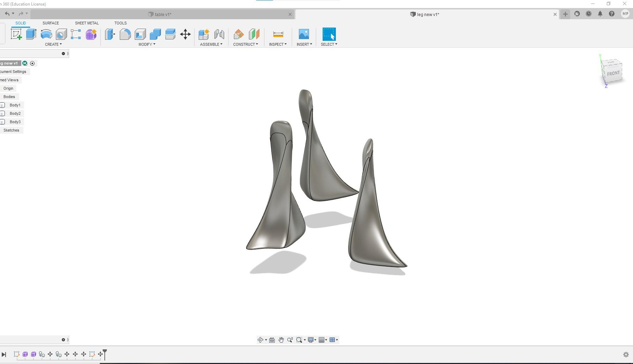Toggle visibility of Body3
633x364 pixels.
(2, 122)
